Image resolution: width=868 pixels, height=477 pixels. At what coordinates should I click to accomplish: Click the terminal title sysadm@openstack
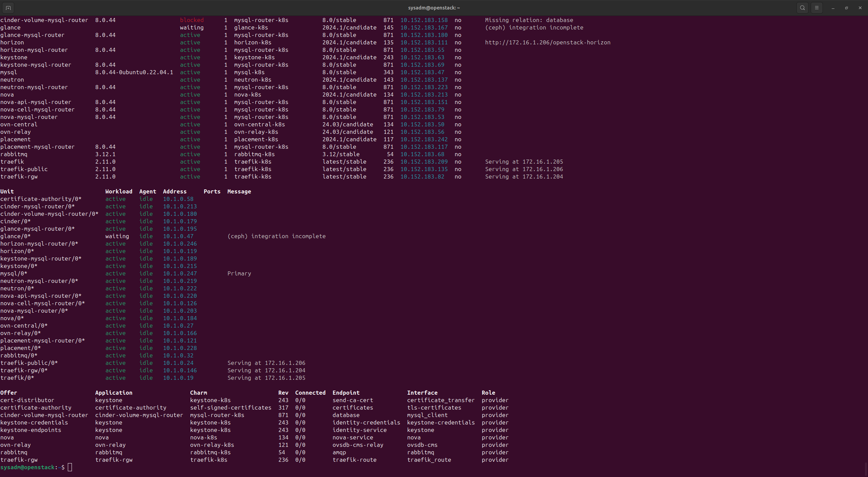click(434, 7)
